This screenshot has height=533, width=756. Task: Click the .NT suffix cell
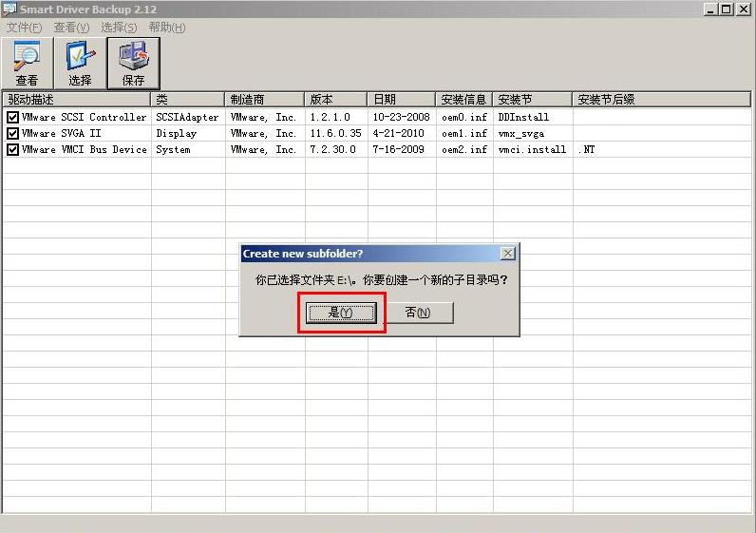[586, 149]
